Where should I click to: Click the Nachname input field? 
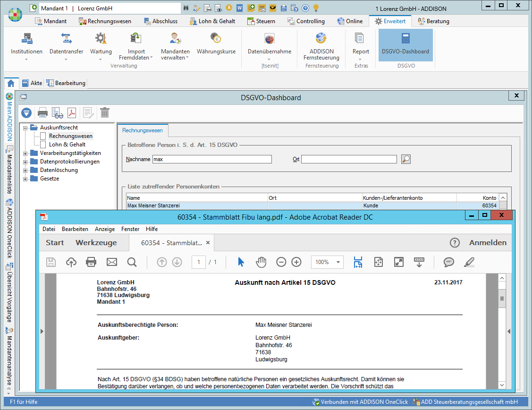tap(212, 160)
